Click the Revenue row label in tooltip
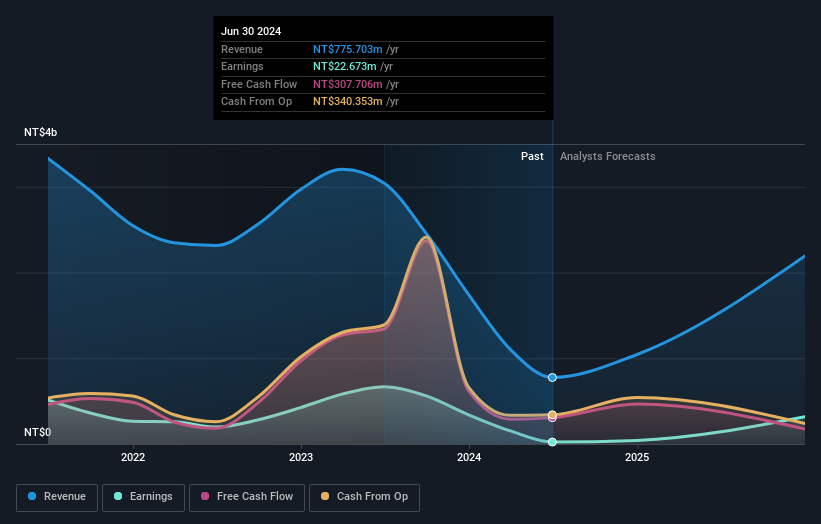Viewport: 821px width, 524px height. pyautogui.click(x=242, y=49)
